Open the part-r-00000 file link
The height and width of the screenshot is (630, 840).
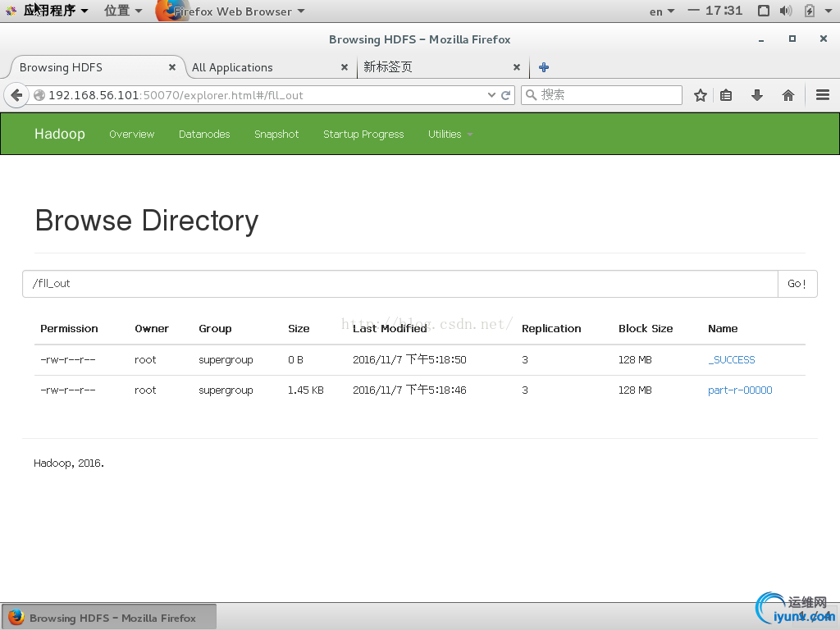[x=740, y=390]
